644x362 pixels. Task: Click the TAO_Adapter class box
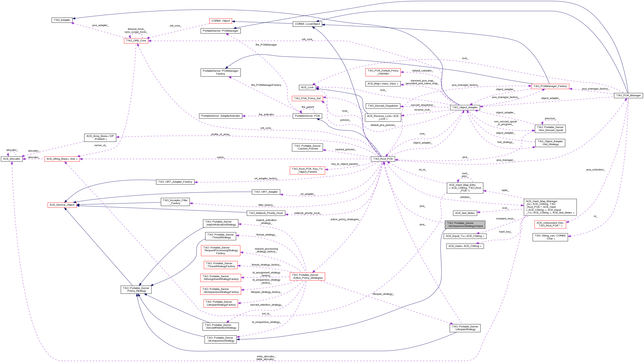(62, 20)
